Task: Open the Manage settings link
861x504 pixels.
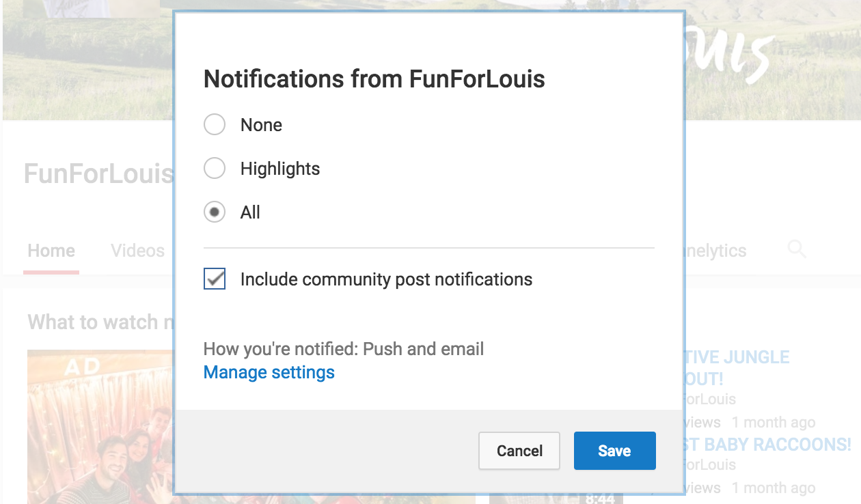Action: click(269, 372)
